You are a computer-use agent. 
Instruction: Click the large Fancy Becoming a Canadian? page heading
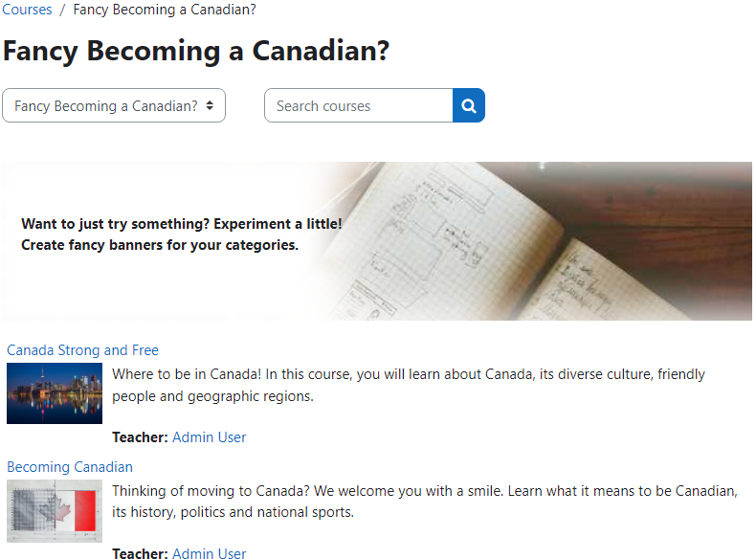point(196,51)
